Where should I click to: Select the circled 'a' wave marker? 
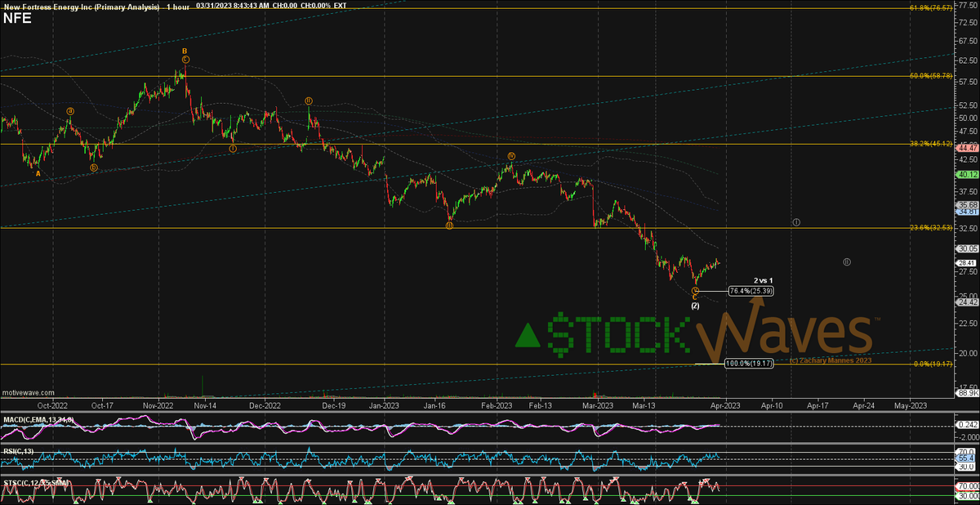pos(70,111)
